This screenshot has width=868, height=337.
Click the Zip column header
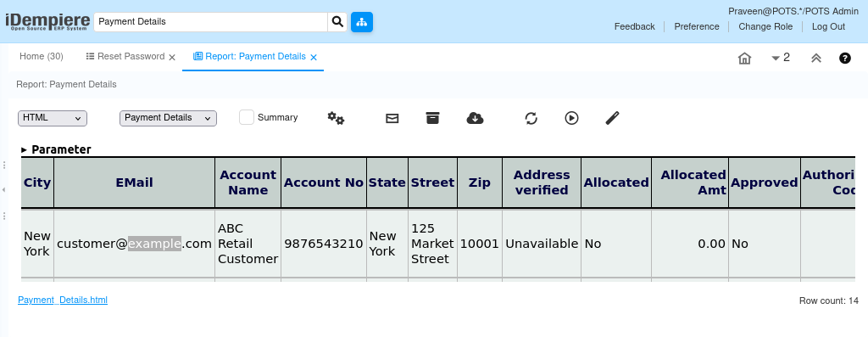(480, 183)
